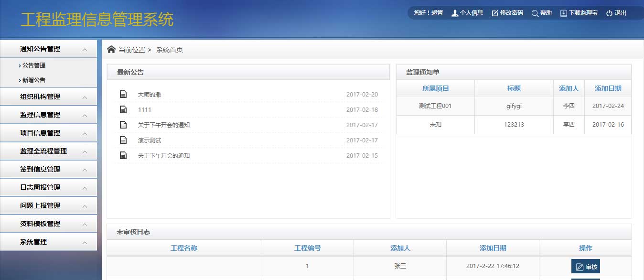Image resolution: width=644 pixels, height=280 pixels.
Task: Open the 1111 announcement link
Action: click(x=144, y=110)
